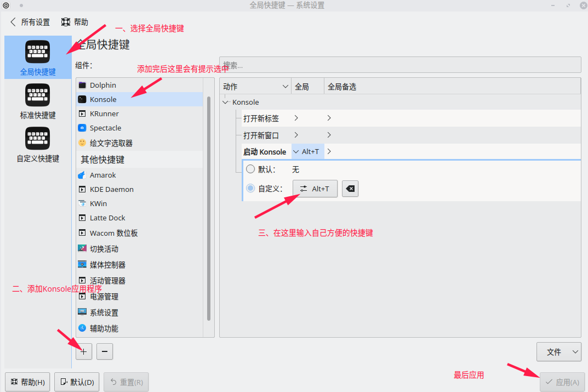588x392 pixels.
Task: Click the 全局备选 column header
Action: click(x=452, y=87)
